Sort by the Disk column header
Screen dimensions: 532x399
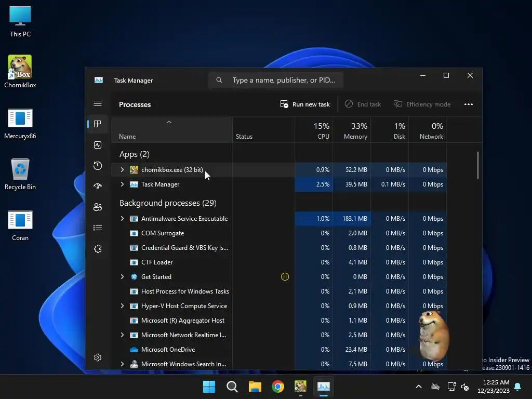[x=390, y=130]
